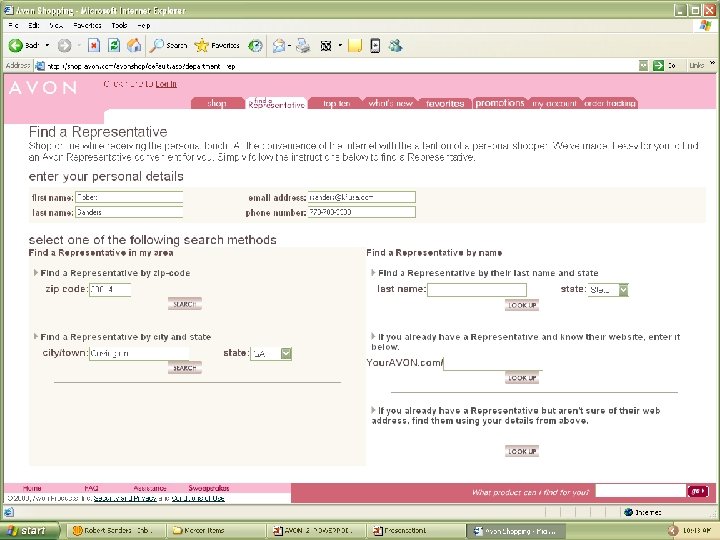
Task: Click LOOK UP under last name field
Action: [522, 305]
